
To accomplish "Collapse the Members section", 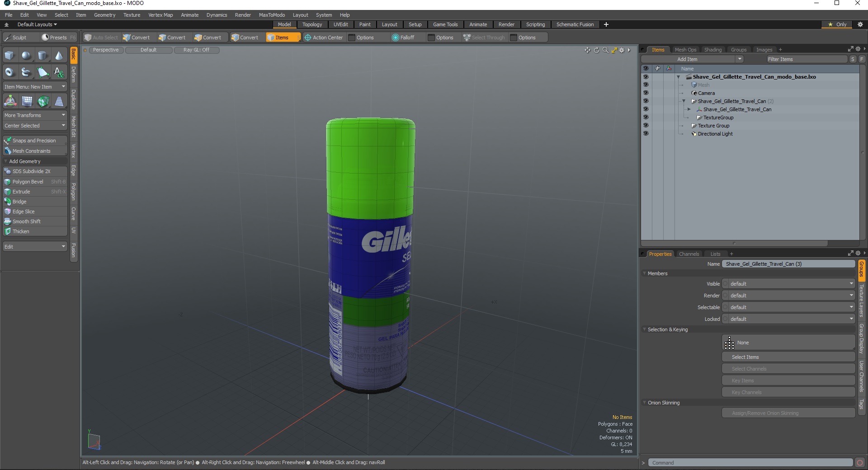I will (x=644, y=273).
